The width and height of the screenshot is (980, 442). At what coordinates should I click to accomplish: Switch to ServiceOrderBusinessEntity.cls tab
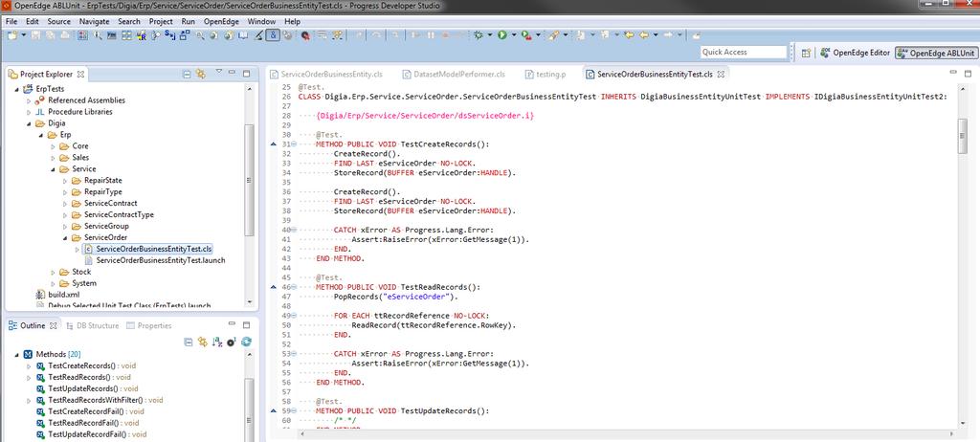pos(326,75)
